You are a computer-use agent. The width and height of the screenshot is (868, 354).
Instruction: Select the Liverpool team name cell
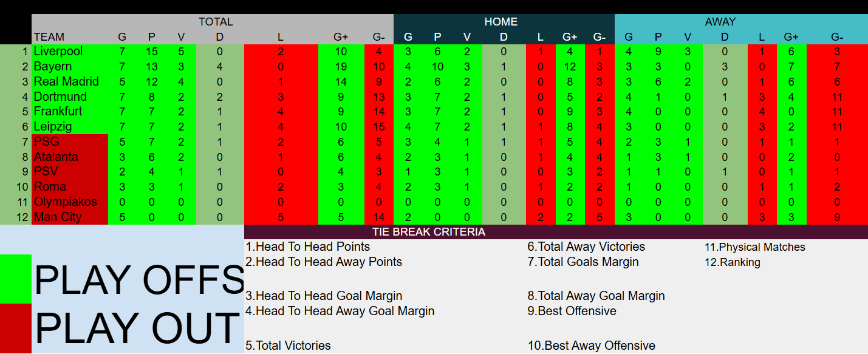(70, 52)
